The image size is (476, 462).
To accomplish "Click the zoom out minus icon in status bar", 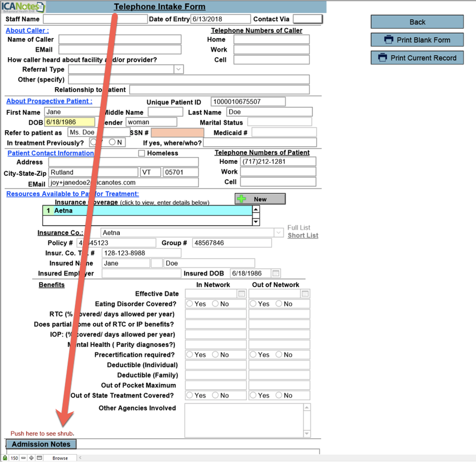I will point(23,458).
